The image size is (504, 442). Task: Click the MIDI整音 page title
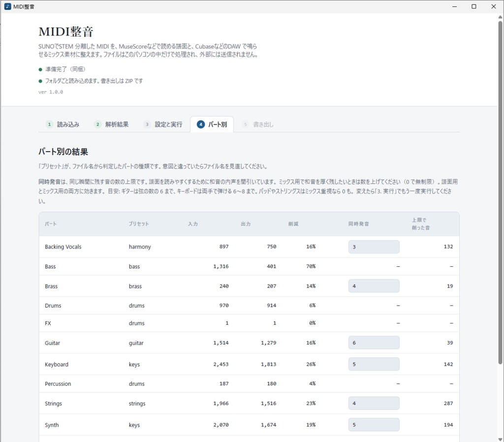(x=66, y=32)
